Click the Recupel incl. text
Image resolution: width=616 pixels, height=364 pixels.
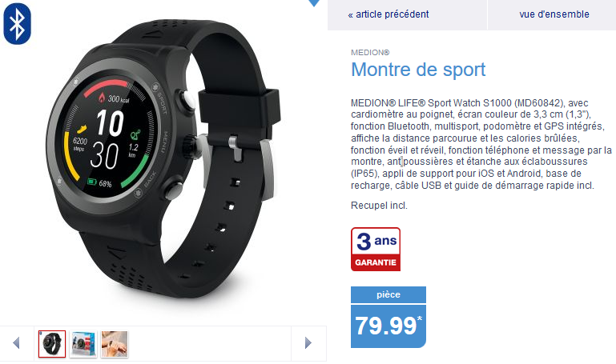click(x=379, y=206)
